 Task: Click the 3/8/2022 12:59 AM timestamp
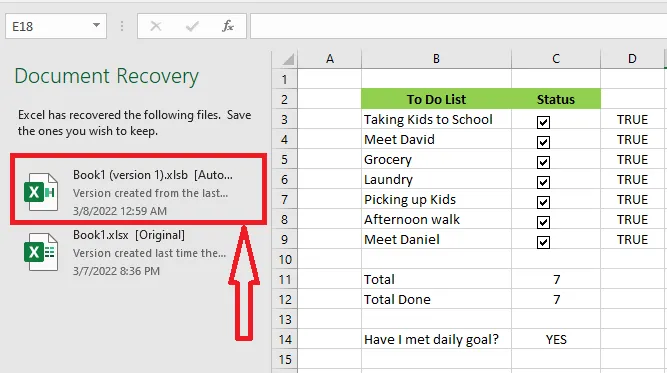click(120, 211)
